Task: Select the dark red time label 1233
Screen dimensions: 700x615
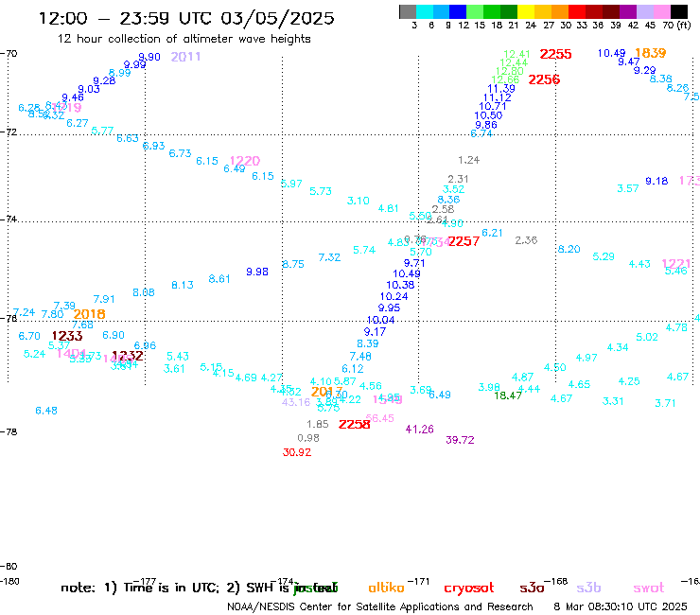Action: coord(67,336)
